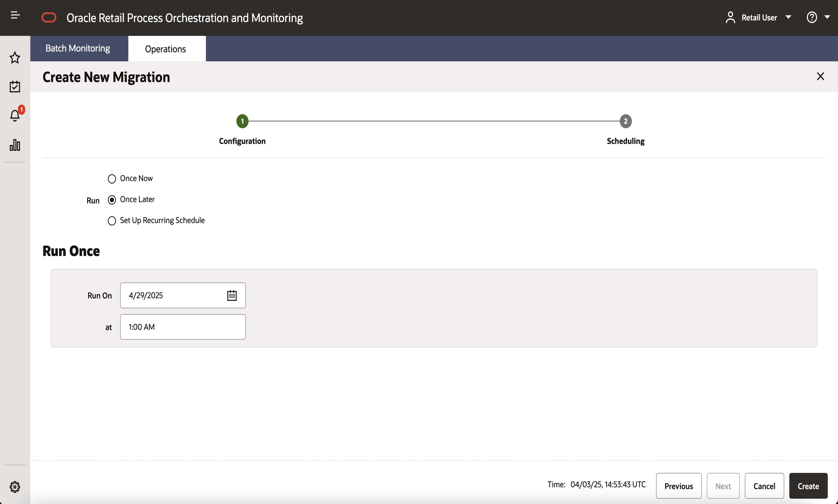This screenshot has width=838, height=504.
Task: Click the Run On date field
Action: coord(183,295)
